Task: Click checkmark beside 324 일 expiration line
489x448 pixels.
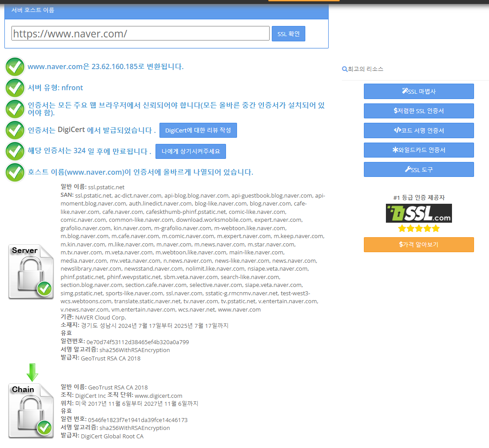Action: click(15, 151)
